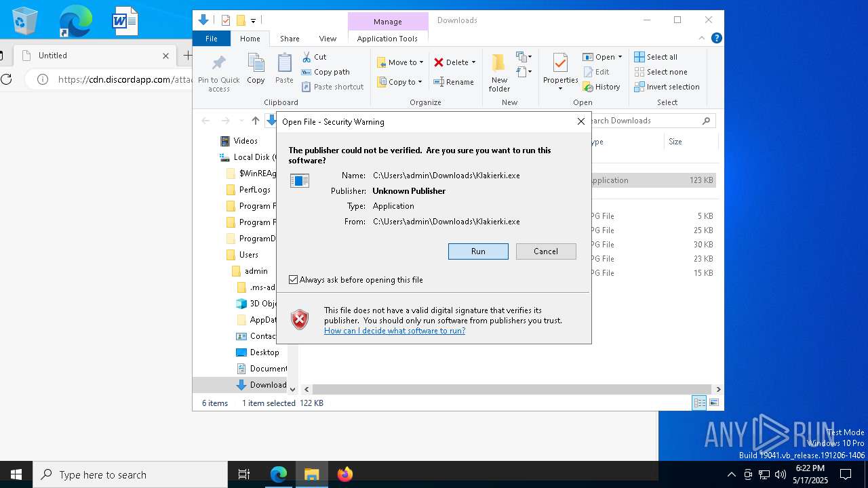Click Run in the Security Warning dialog
868x488 pixels.
pyautogui.click(x=478, y=251)
